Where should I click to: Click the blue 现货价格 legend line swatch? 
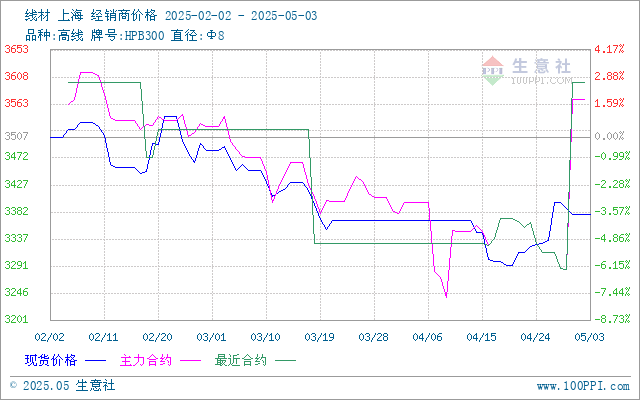pyautogui.click(x=96, y=361)
